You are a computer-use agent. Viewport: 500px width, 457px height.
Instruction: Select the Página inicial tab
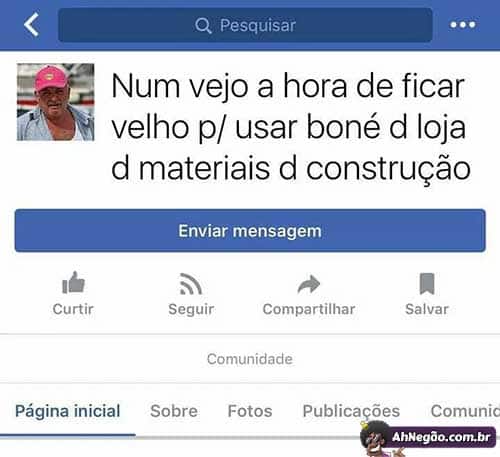tap(68, 411)
